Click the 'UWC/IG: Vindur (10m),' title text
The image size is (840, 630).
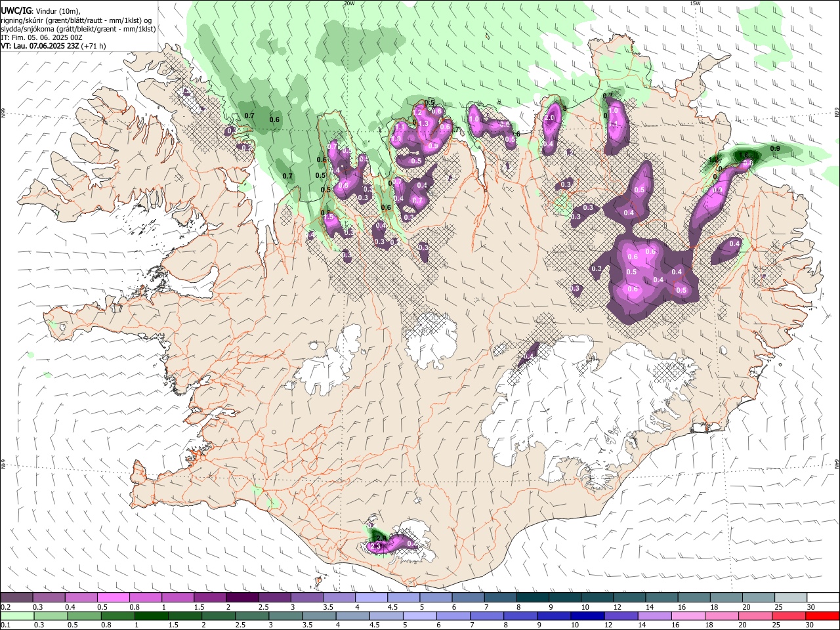(40, 10)
